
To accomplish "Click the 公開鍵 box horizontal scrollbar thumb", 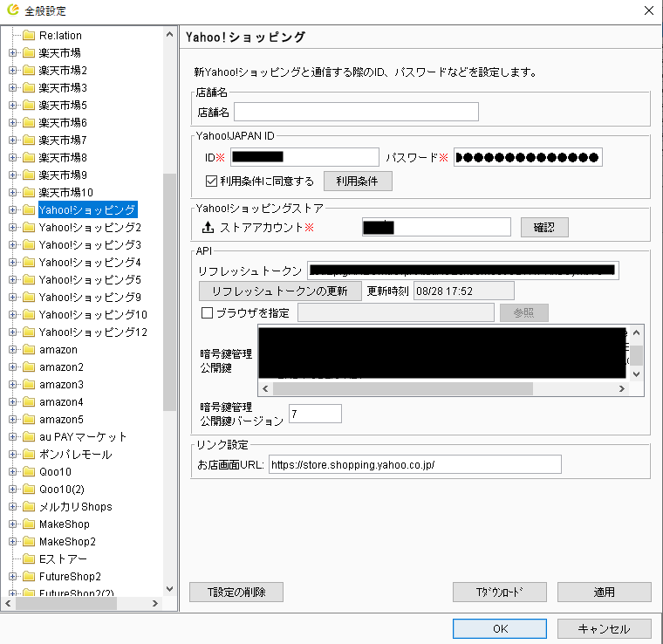I will point(402,388).
